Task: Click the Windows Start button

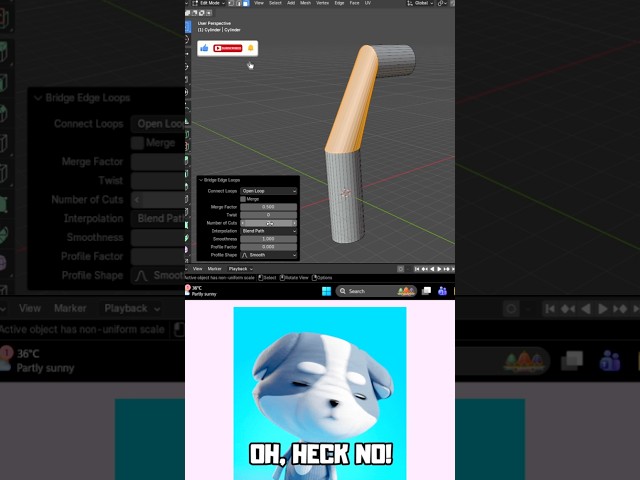Action: (x=327, y=291)
